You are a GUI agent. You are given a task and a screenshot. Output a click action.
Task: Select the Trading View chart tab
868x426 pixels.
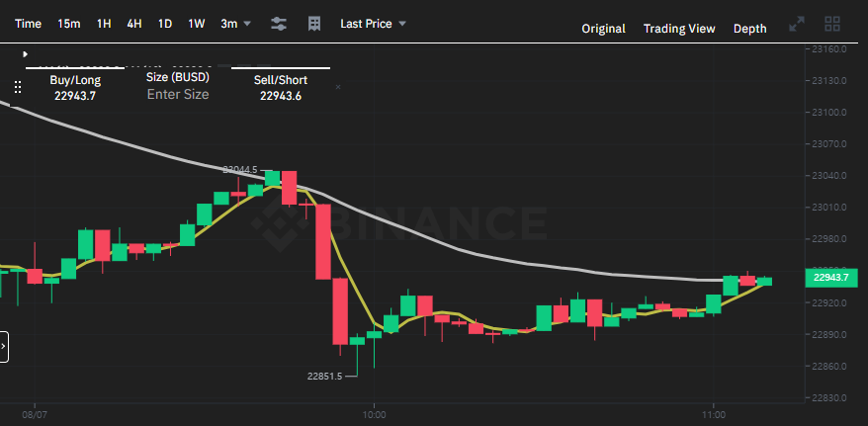pos(679,29)
